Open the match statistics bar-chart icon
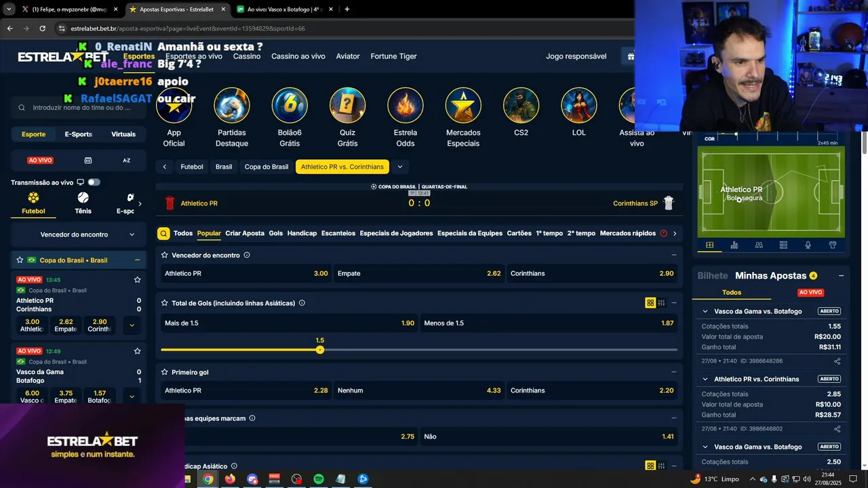 [734, 245]
